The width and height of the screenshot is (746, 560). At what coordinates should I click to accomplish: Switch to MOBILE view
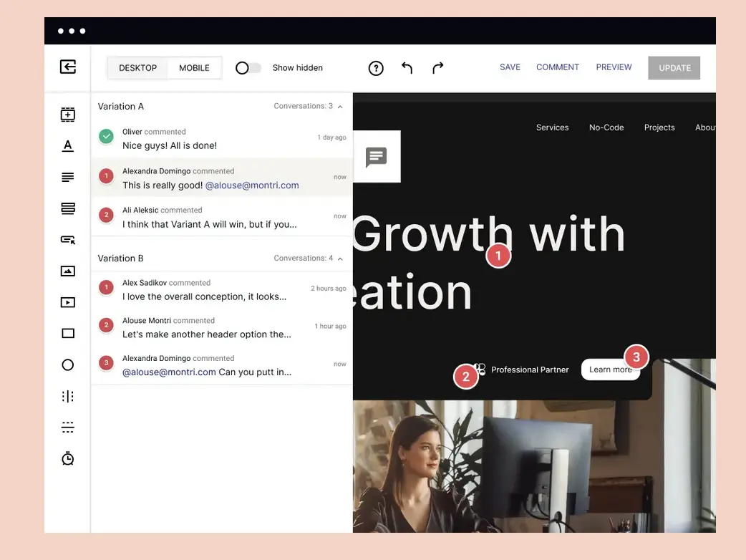(x=193, y=67)
